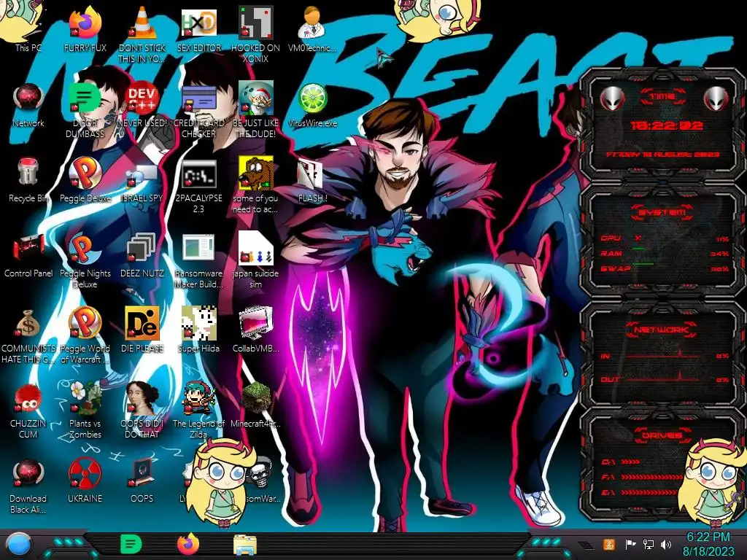Open the network tray icon

coord(648,544)
